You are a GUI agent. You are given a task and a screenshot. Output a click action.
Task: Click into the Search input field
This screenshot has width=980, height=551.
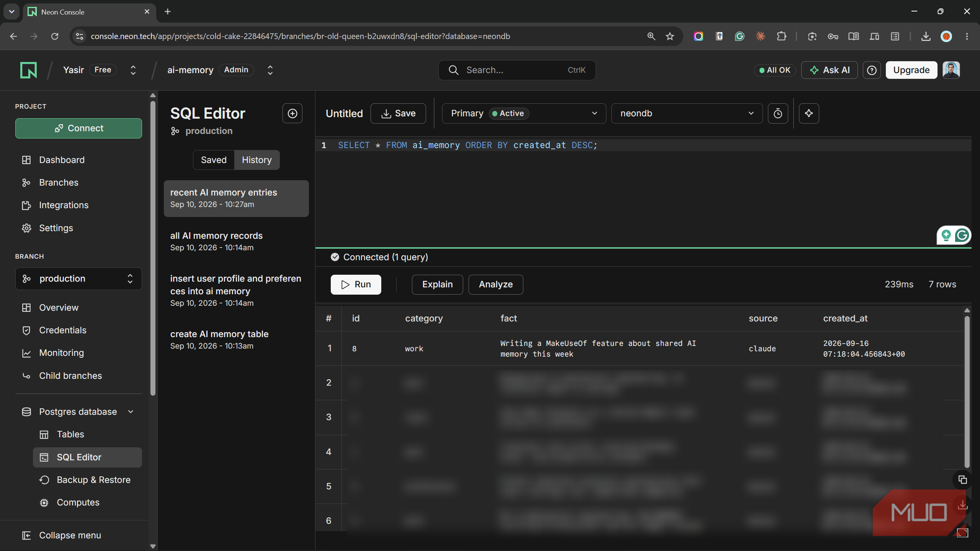[x=517, y=70]
